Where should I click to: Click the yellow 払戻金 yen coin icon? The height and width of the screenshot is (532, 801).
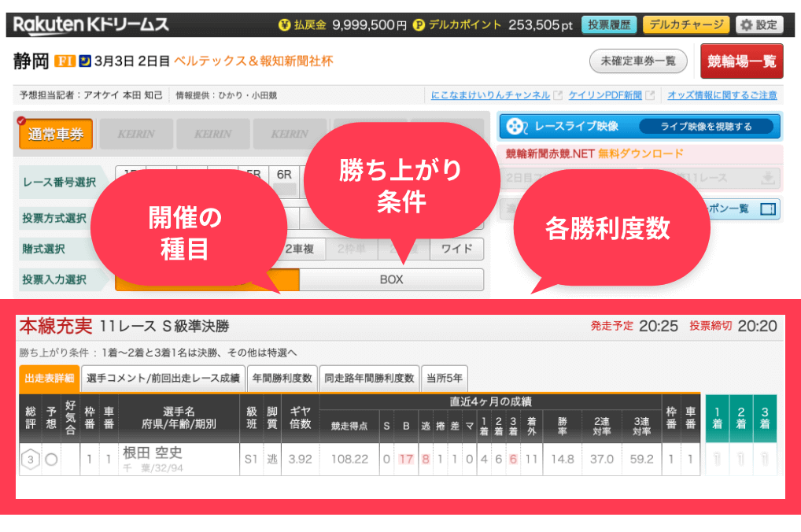pos(285,24)
